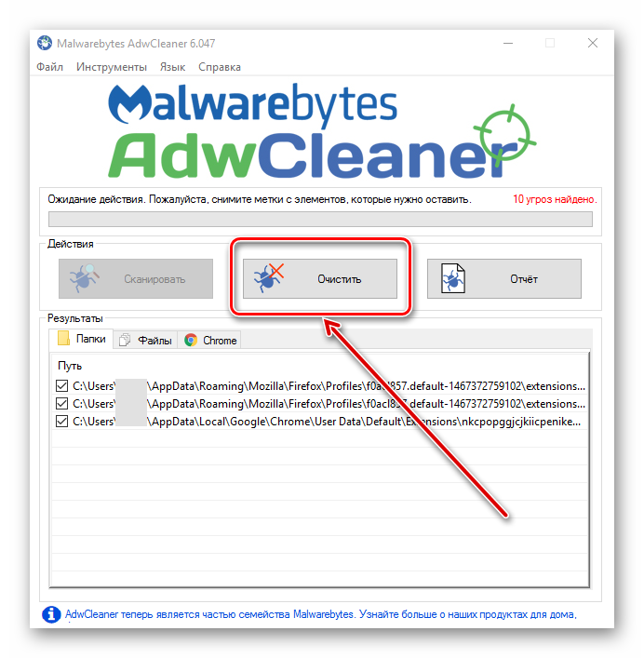Click the Отчёт button label
The height and width of the screenshot is (658, 644).
[524, 279]
